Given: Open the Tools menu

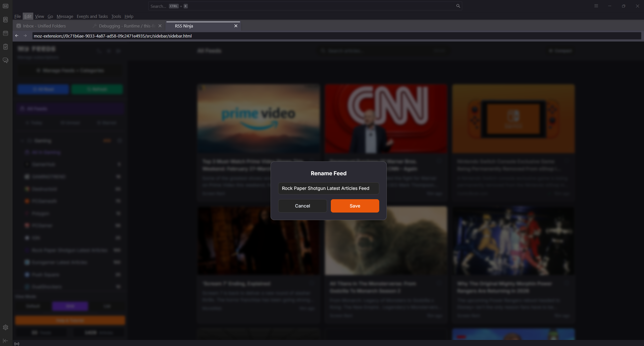Looking at the screenshot, I should 116,16.
